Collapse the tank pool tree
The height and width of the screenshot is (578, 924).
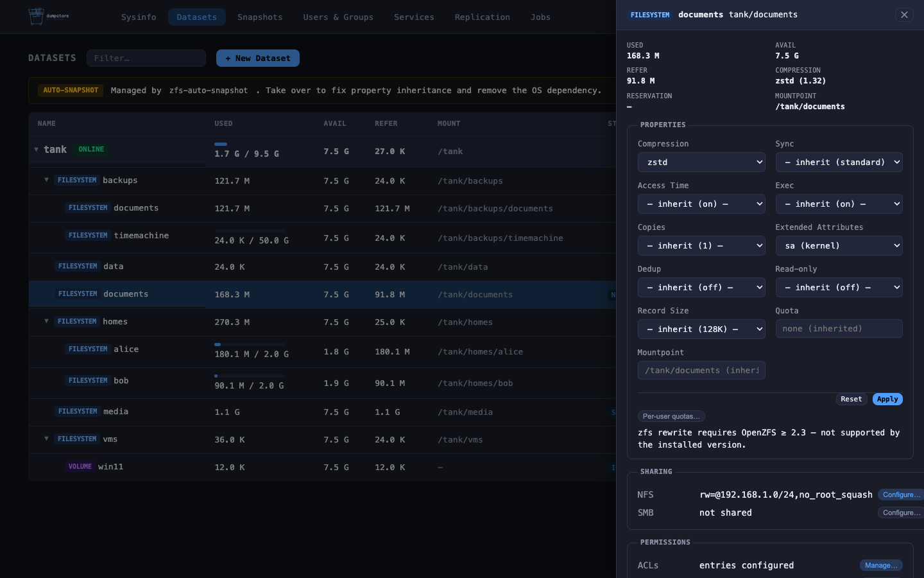tap(36, 150)
